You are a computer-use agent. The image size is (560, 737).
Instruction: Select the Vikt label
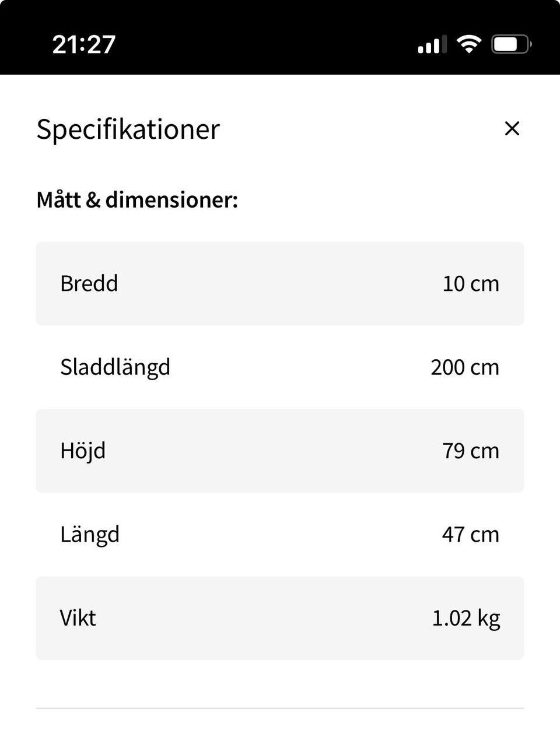[78, 618]
